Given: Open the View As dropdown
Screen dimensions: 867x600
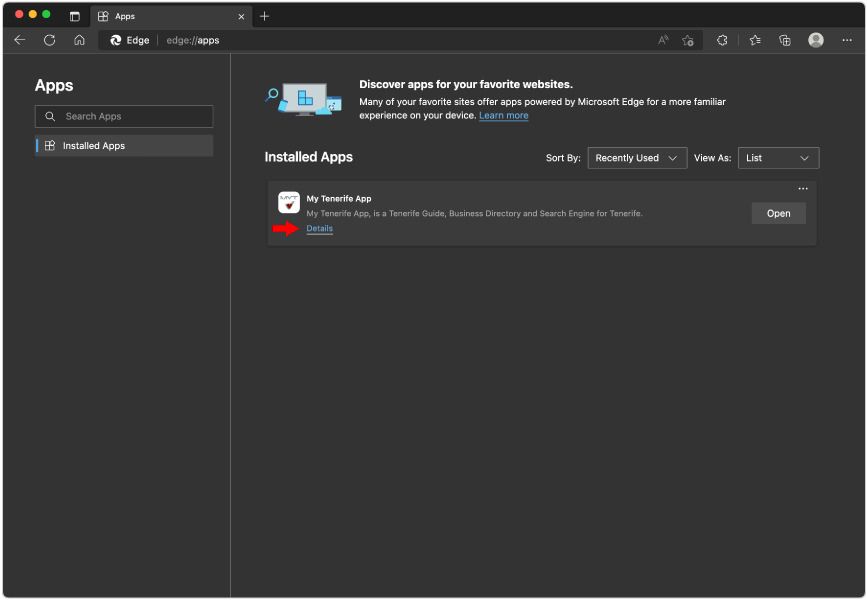Looking at the screenshot, I should click(778, 157).
